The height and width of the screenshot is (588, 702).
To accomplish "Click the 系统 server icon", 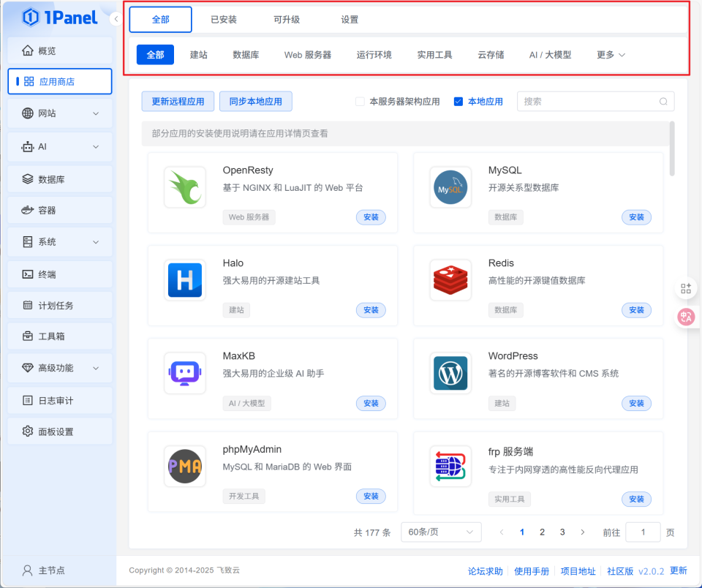I will click(28, 242).
